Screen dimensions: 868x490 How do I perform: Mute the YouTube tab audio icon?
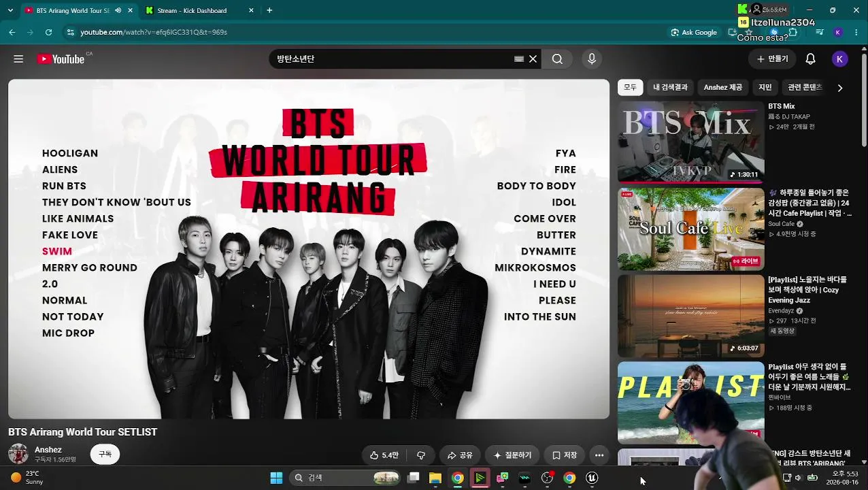pyautogui.click(x=118, y=10)
